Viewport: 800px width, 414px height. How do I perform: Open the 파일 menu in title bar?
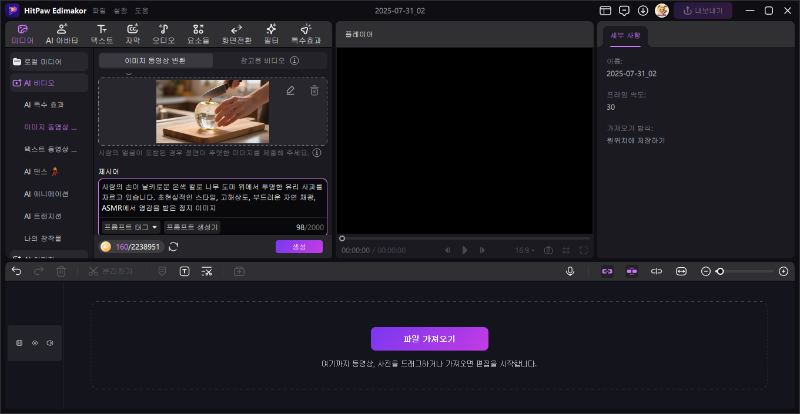[99, 11]
